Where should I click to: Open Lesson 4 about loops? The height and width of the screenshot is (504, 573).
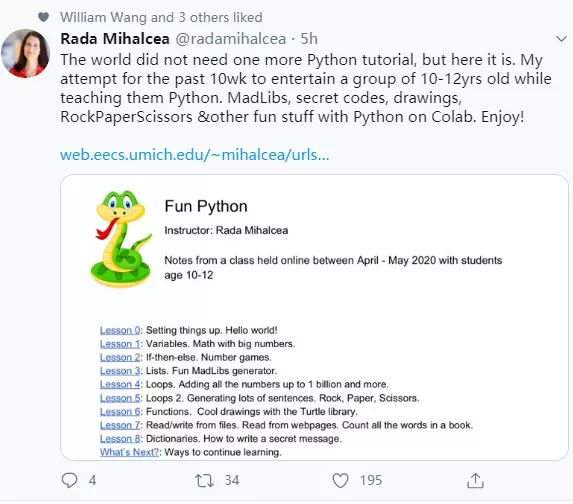point(120,384)
